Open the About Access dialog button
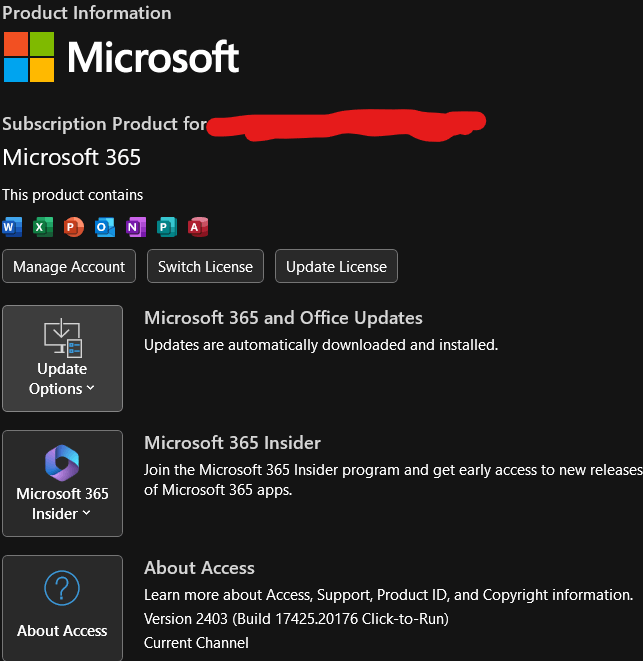The height and width of the screenshot is (661, 643). click(62, 607)
